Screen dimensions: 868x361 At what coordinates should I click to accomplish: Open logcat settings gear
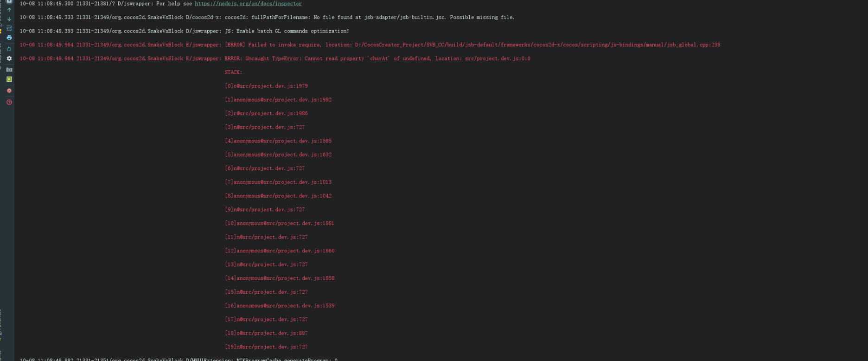coord(9,58)
